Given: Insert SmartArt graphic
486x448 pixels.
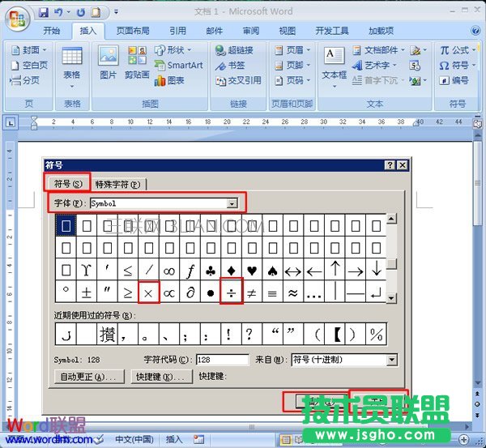Looking at the screenshot, I should point(178,65).
